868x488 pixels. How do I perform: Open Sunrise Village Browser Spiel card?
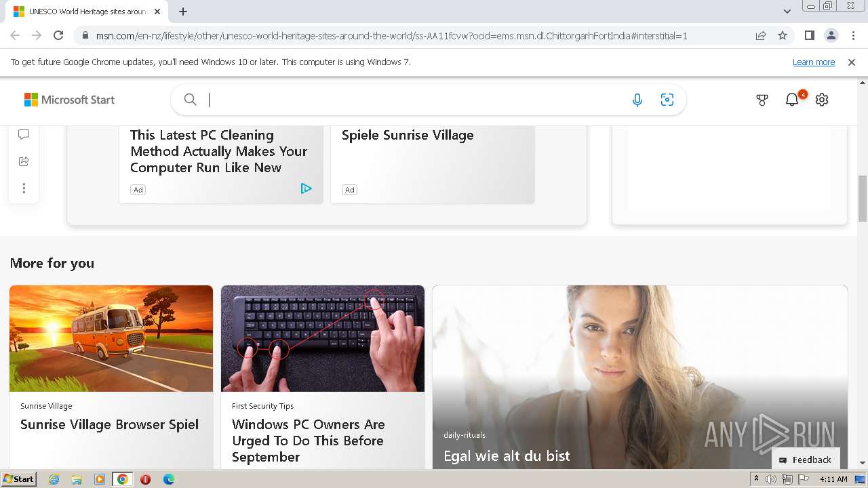109,424
